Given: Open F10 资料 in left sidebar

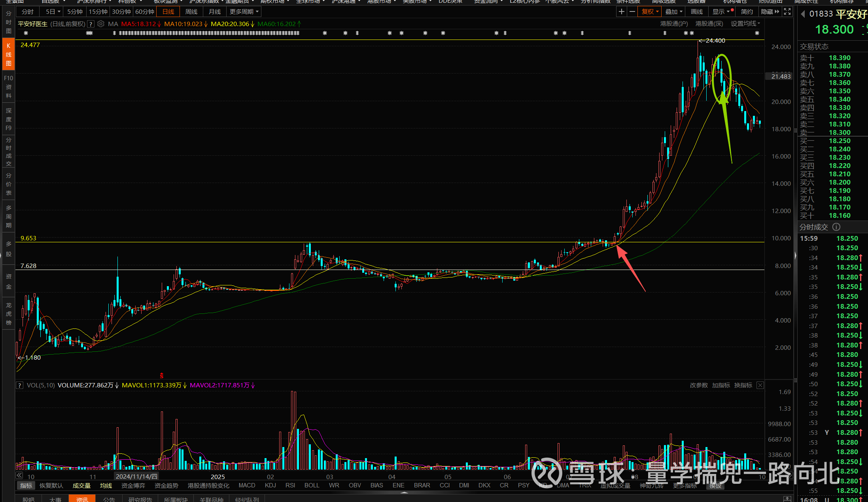Looking at the screenshot, I should [x=8, y=87].
